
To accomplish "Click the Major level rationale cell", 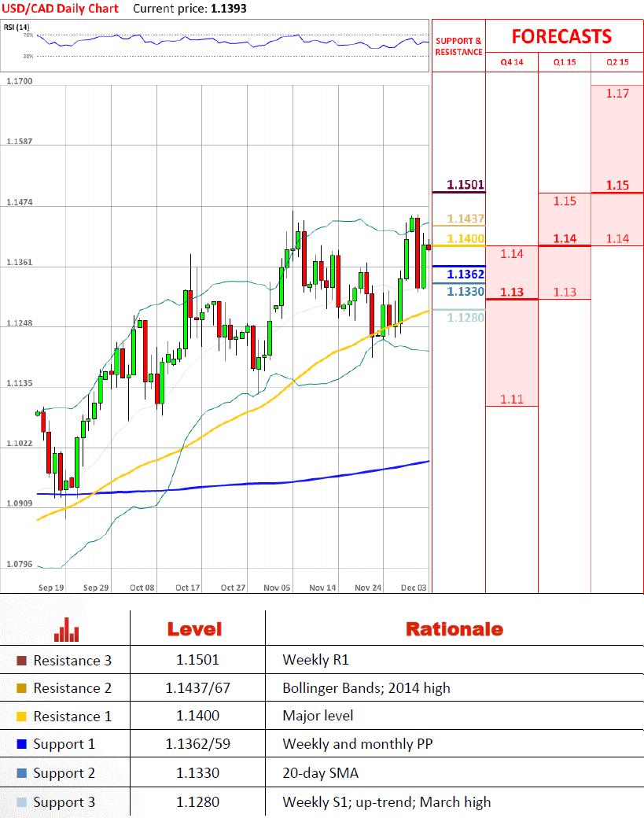I will tap(318, 716).
